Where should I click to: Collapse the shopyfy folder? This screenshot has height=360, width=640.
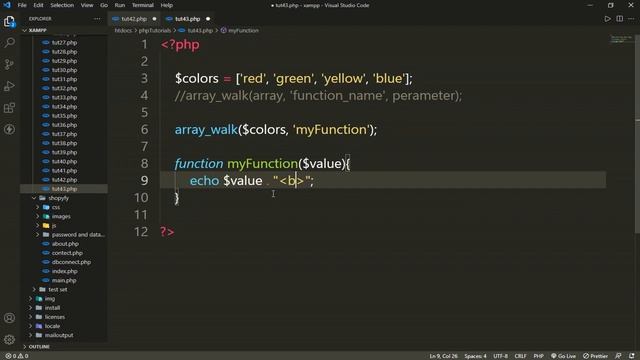coord(34,198)
